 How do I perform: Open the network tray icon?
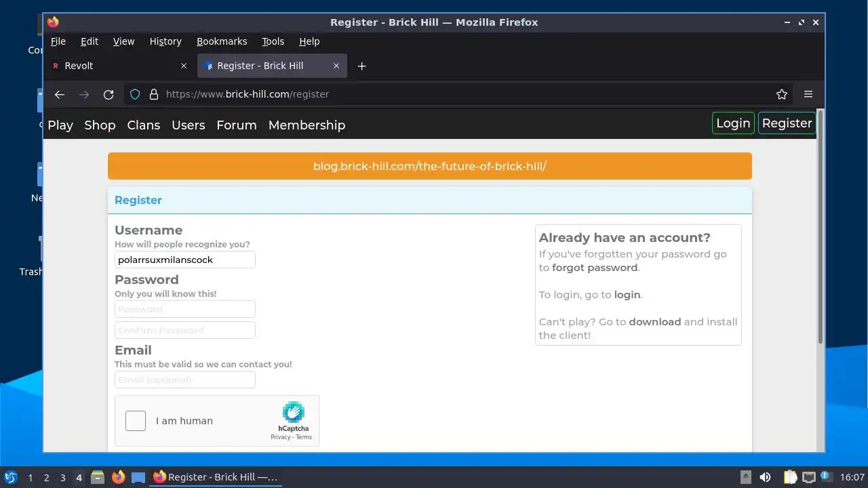(x=808, y=477)
